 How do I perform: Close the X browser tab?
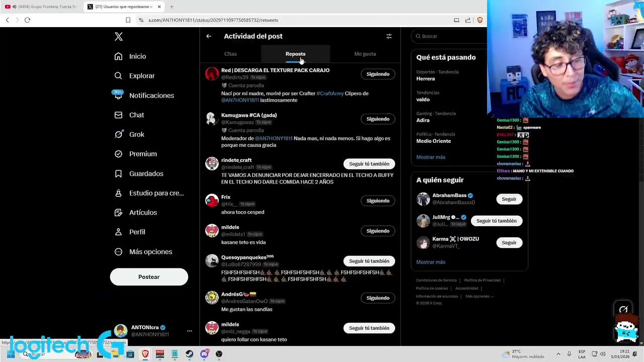click(x=159, y=7)
